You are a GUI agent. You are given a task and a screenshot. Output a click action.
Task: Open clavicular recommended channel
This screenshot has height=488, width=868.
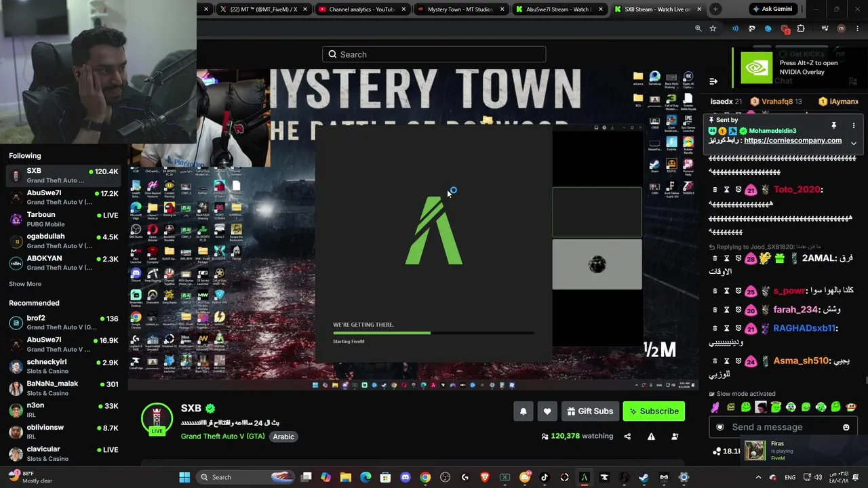click(64, 453)
